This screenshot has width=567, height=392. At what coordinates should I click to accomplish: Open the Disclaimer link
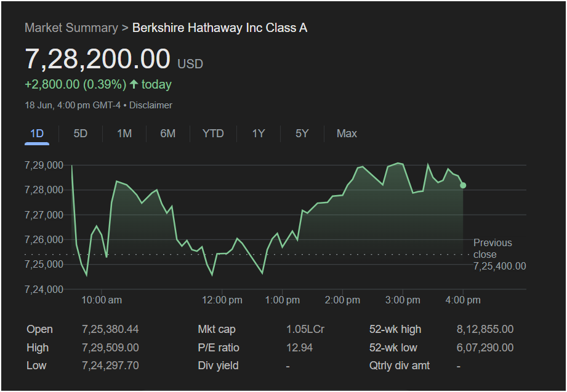pos(150,105)
